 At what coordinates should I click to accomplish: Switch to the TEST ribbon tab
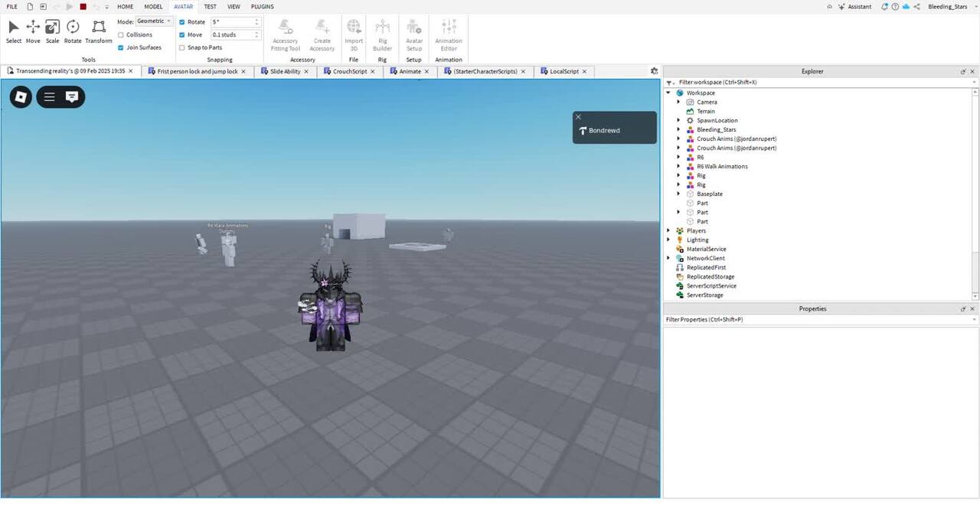(x=210, y=7)
